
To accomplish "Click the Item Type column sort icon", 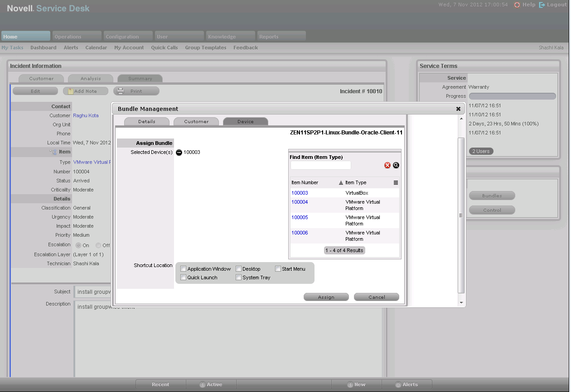I will (x=396, y=183).
